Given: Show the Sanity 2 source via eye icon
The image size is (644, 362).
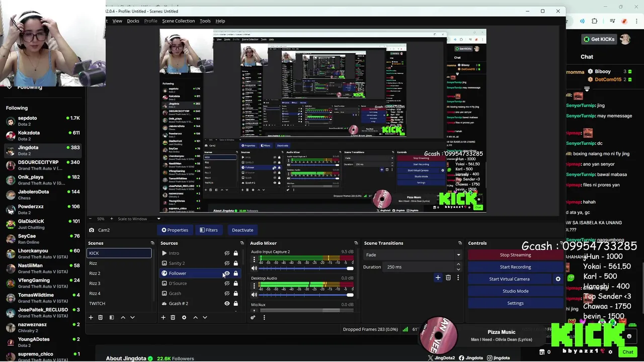Looking at the screenshot, I should (x=227, y=263).
